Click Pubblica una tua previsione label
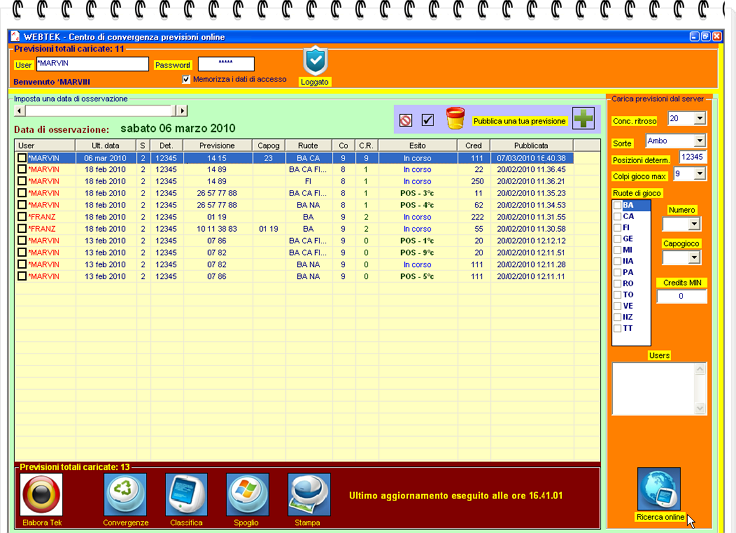This screenshot has height=533, width=736. click(x=519, y=121)
